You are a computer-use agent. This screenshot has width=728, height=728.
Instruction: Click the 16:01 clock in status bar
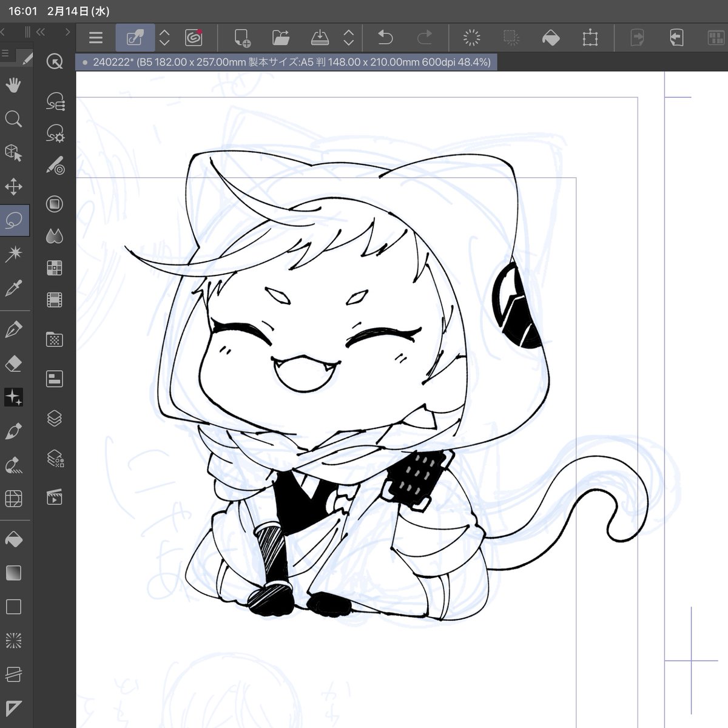point(23,12)
